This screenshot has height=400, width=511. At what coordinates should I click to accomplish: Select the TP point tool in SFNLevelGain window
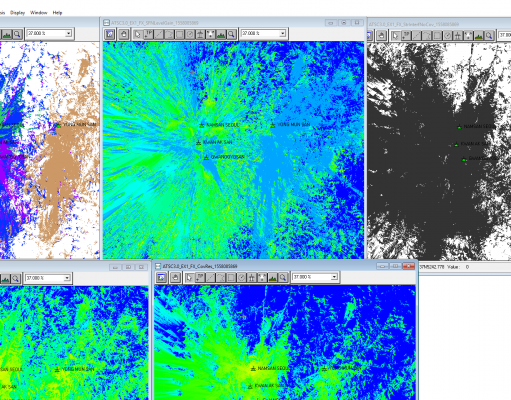148,34
